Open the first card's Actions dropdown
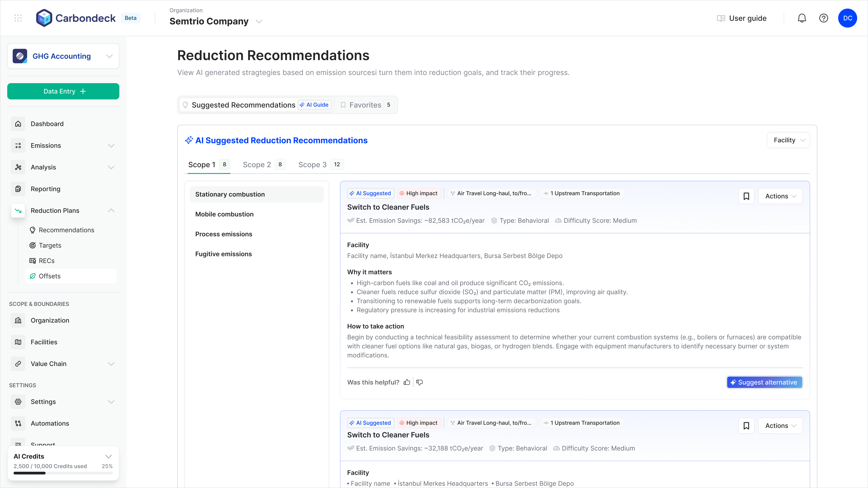The image size is (868, 488). point(780,196)
